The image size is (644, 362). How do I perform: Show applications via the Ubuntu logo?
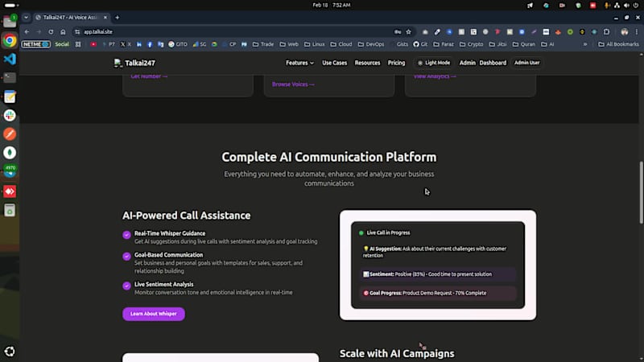pos(10,352)
